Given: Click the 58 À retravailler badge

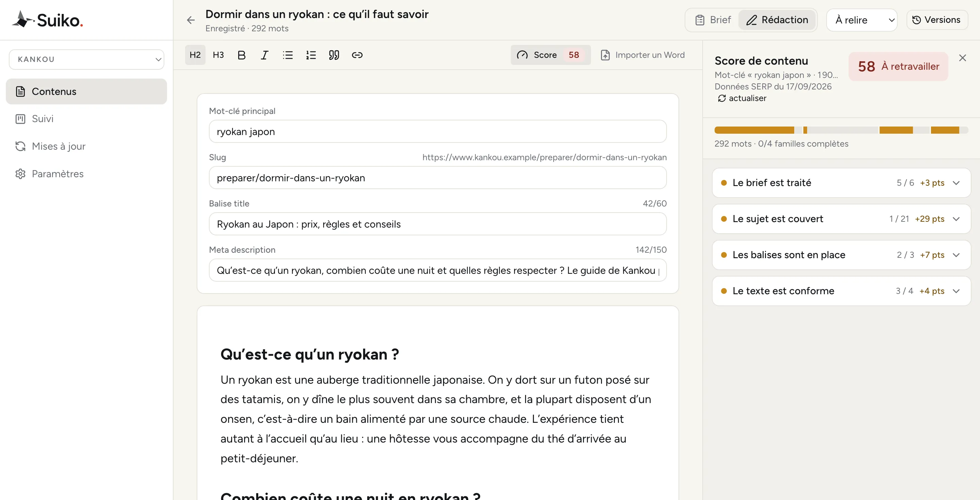Looking at the screenshot, I should tap(898, 66).
